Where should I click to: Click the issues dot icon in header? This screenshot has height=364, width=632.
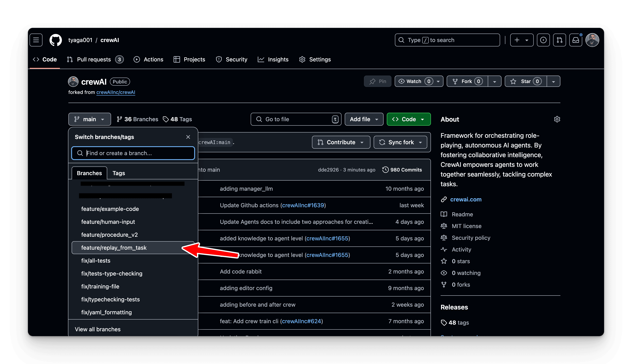543,40
